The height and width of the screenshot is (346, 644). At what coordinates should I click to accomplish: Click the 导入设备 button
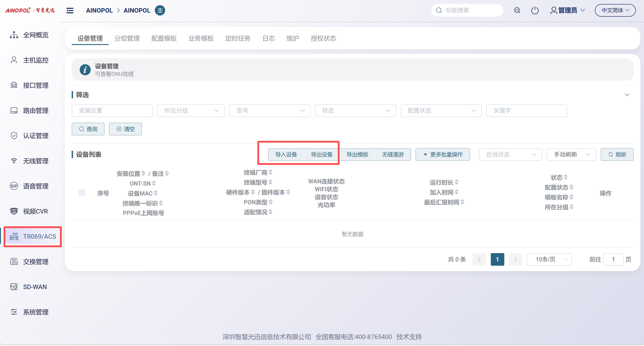click(286, 155)
